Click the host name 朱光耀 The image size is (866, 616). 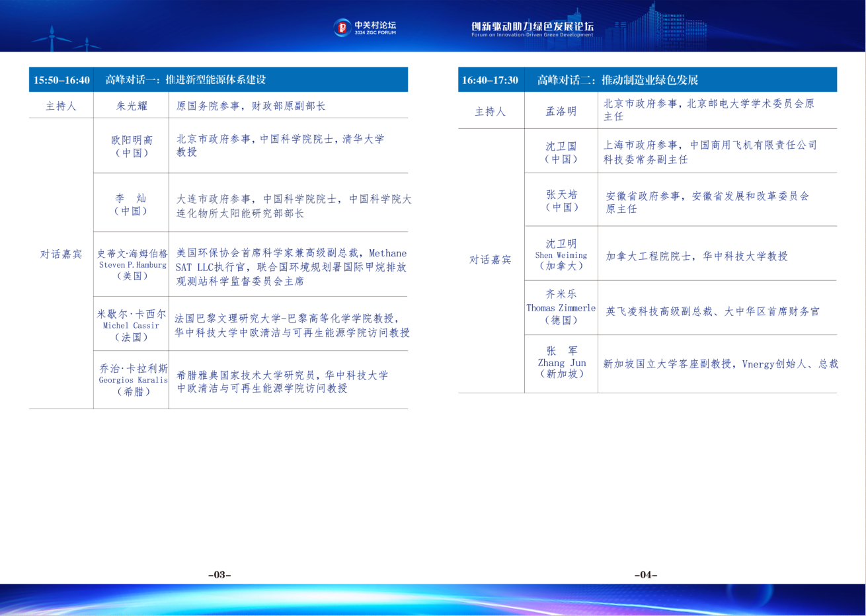coord(132,106)
